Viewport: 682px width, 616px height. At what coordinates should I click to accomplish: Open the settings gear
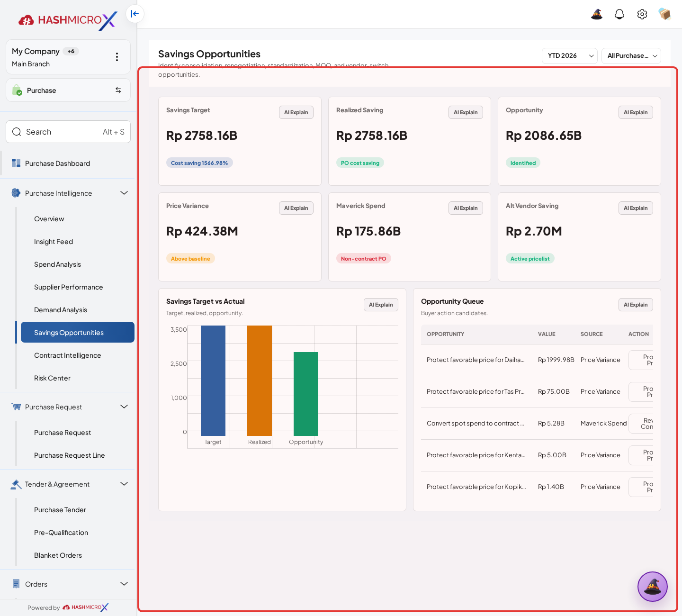[642, 14]
